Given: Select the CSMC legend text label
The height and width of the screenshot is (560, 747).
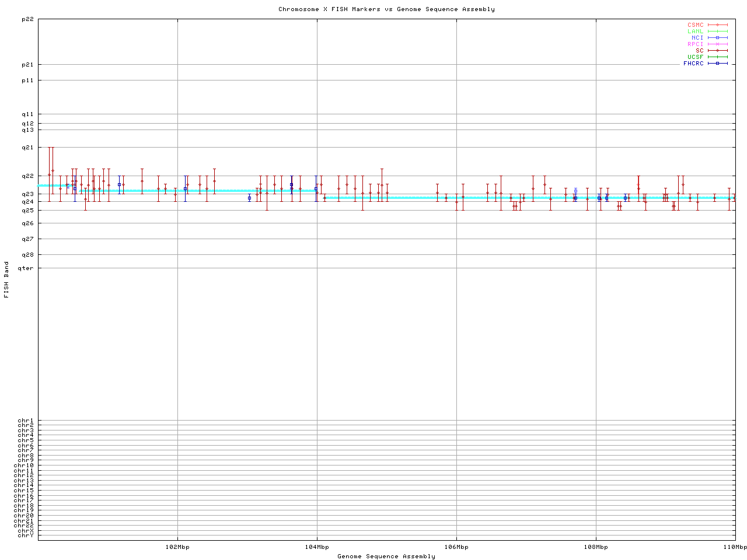Looking at the screenshot, I should tap(695, 25).
